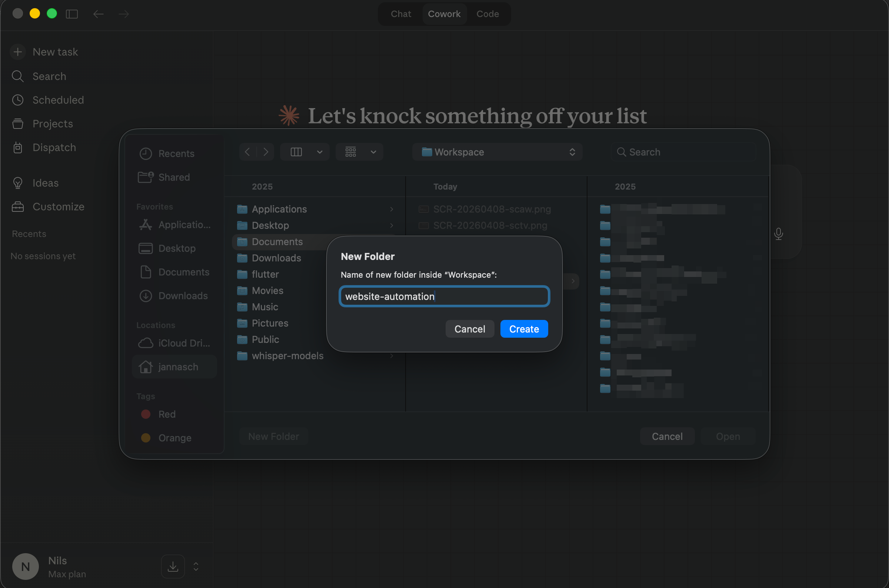Select Documents favorite in dialog sidebar
The image size is (889, 588).
[x=174, y=272]
